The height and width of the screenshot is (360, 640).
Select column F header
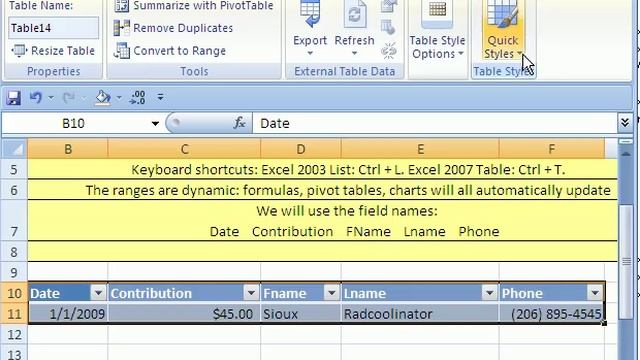click(551, 149)
